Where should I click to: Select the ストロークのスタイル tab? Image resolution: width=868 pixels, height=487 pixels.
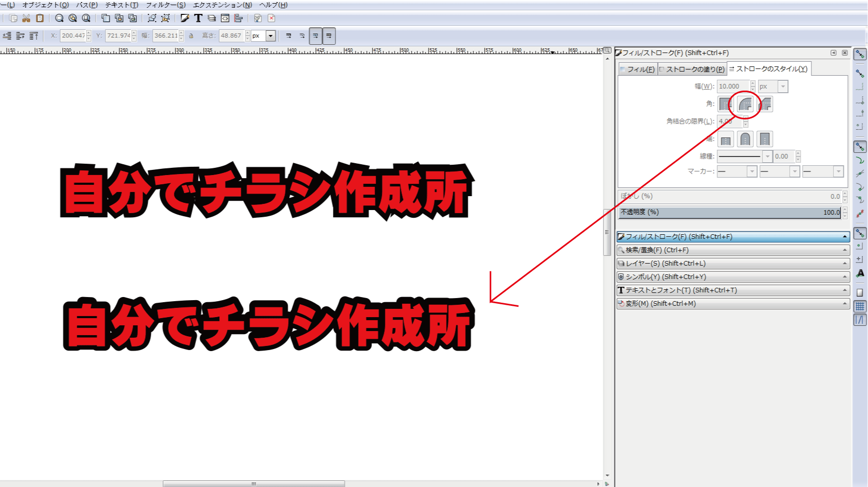(769, 68)
